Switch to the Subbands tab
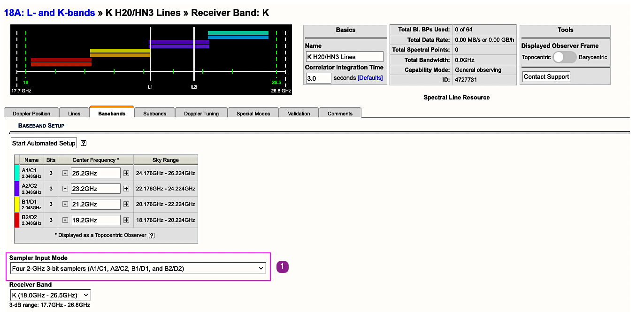 154,114
